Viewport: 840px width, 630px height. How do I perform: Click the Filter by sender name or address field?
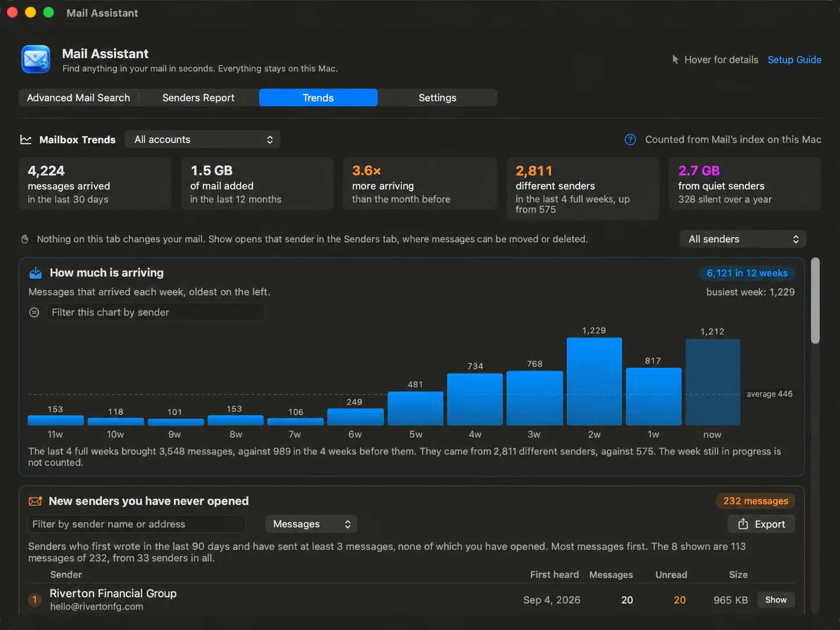click(137, 524)
